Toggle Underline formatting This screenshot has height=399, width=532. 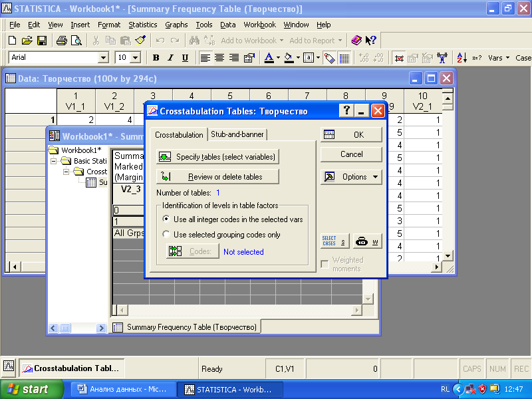tap(185, 58)
